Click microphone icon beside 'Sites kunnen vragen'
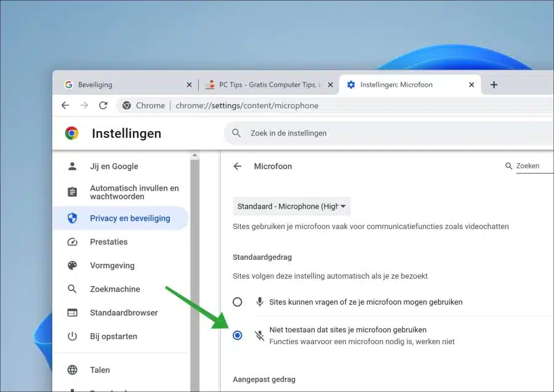The height and width of the screenshot is (392, 554). click(x=260, y=302)
